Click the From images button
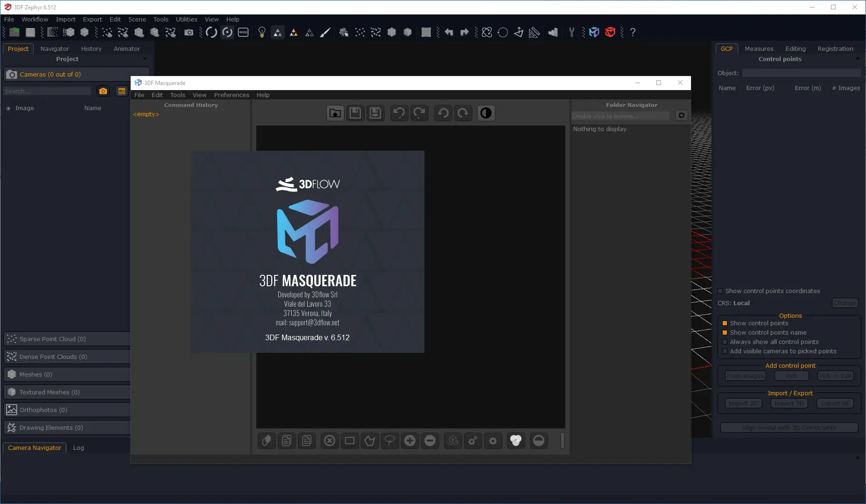 click(x=745, y=376)
